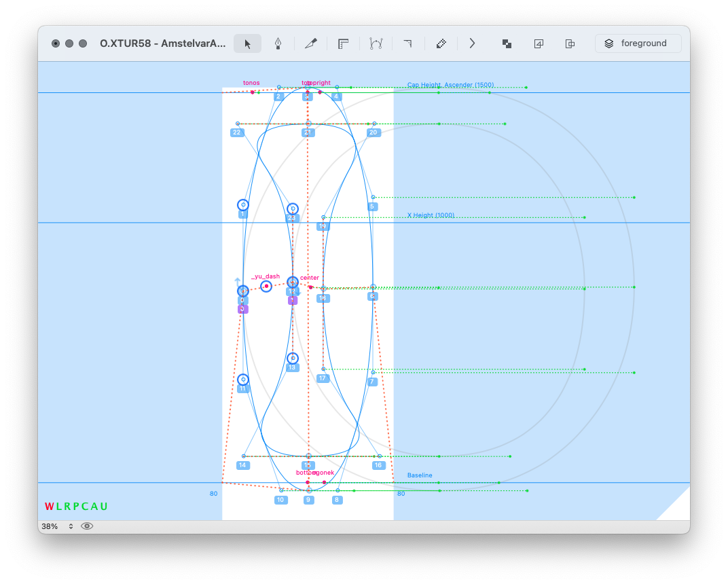Click the tonos anchor point
The width and height of the screenshot is (728, 584).
(252, 92)
